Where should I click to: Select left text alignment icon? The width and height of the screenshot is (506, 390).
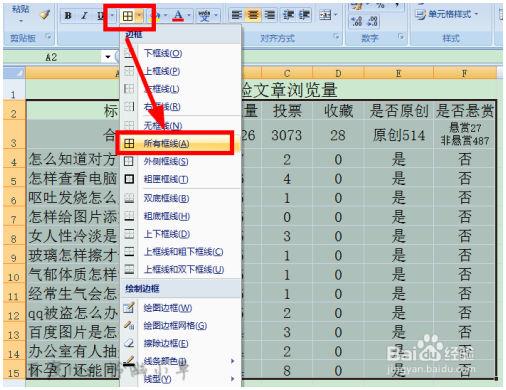coord(236,15)
